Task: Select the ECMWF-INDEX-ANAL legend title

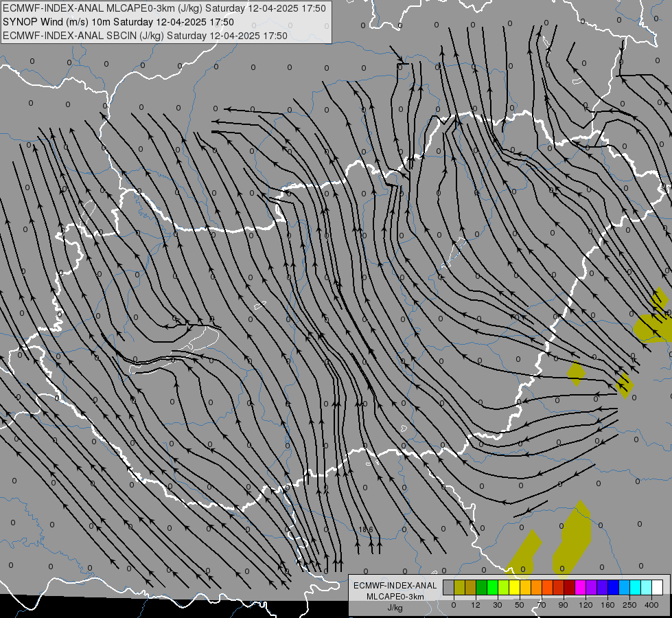Action: [395, 586]
